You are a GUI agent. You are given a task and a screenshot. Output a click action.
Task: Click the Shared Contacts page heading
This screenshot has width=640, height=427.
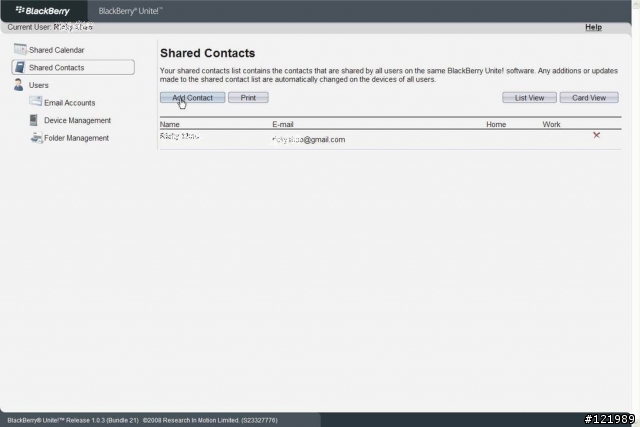pos(207,53)
